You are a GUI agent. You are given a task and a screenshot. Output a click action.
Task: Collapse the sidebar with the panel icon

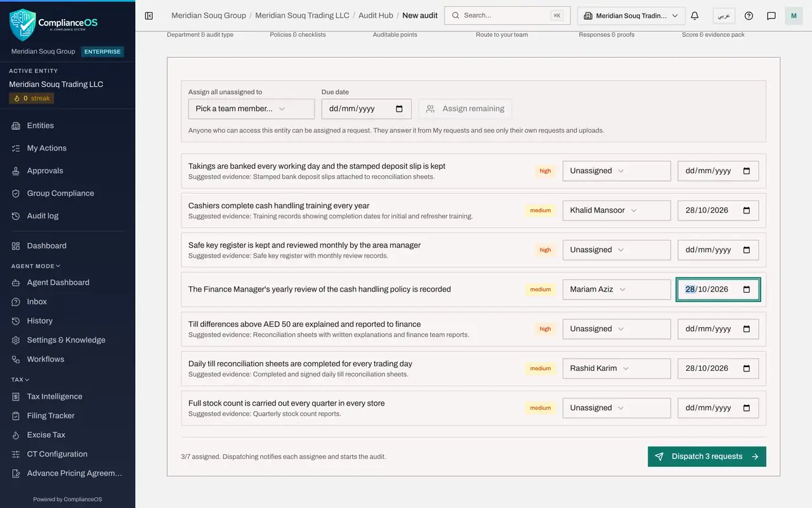[x=149, y=16]
